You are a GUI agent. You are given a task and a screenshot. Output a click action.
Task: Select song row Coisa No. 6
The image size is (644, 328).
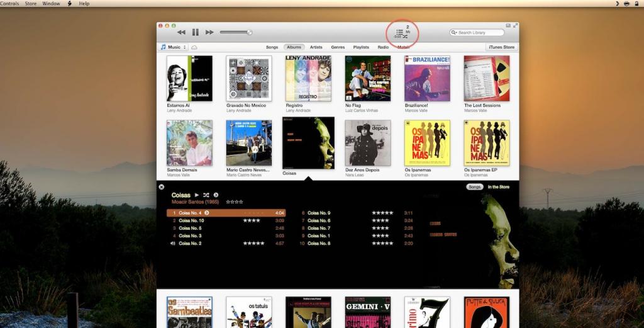point(356,221)
